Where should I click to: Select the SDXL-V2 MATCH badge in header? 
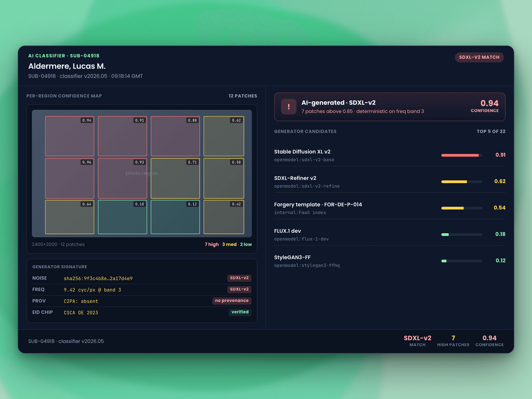pos(479,57)
